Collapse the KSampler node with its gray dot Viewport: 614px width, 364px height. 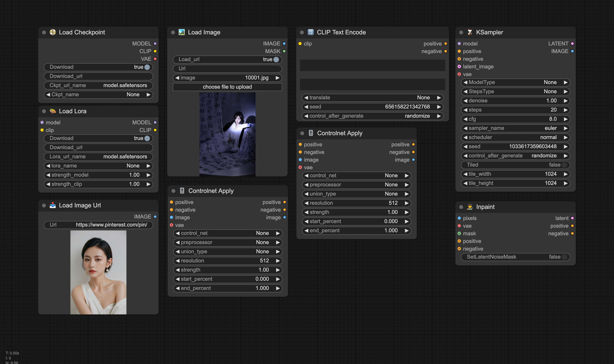click(x=461, y=32)
